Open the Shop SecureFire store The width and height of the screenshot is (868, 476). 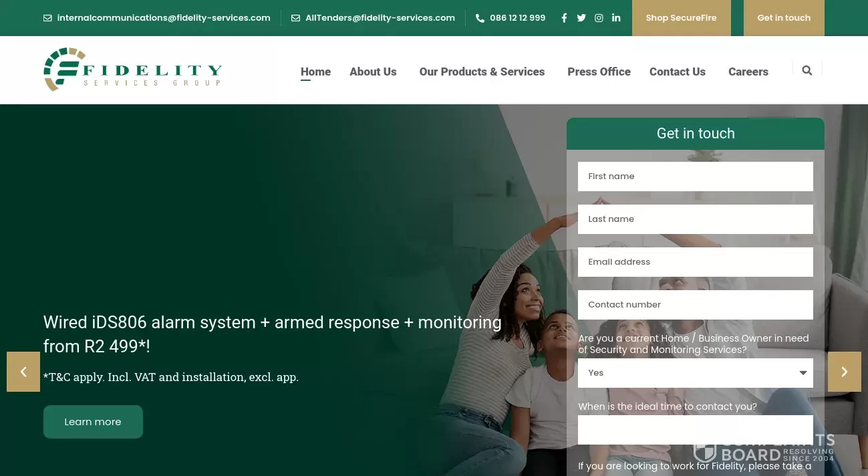(681, 18)
